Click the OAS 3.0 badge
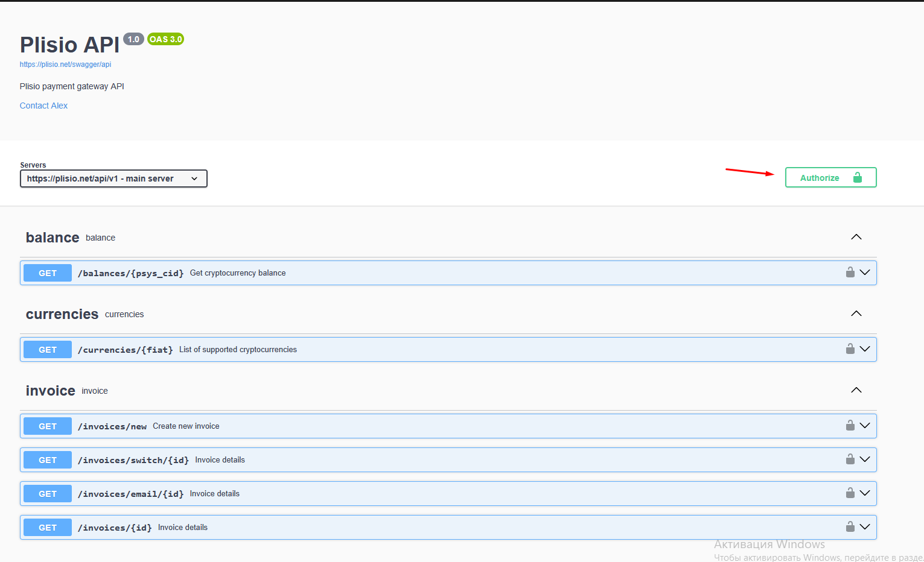 click(x=165, y=39)
